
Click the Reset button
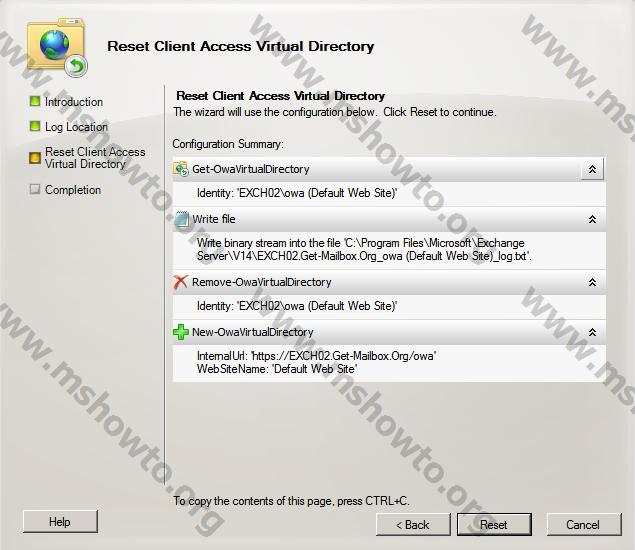click(x=494, y=524)
